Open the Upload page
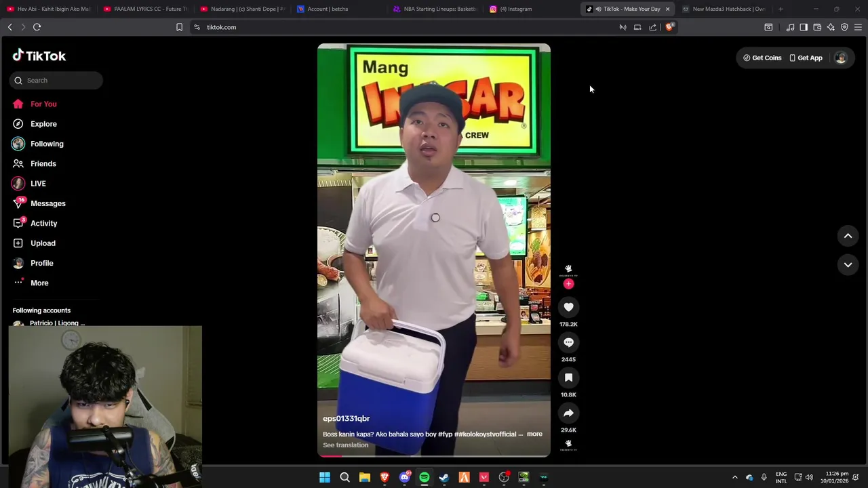 (x=34, y=243)
